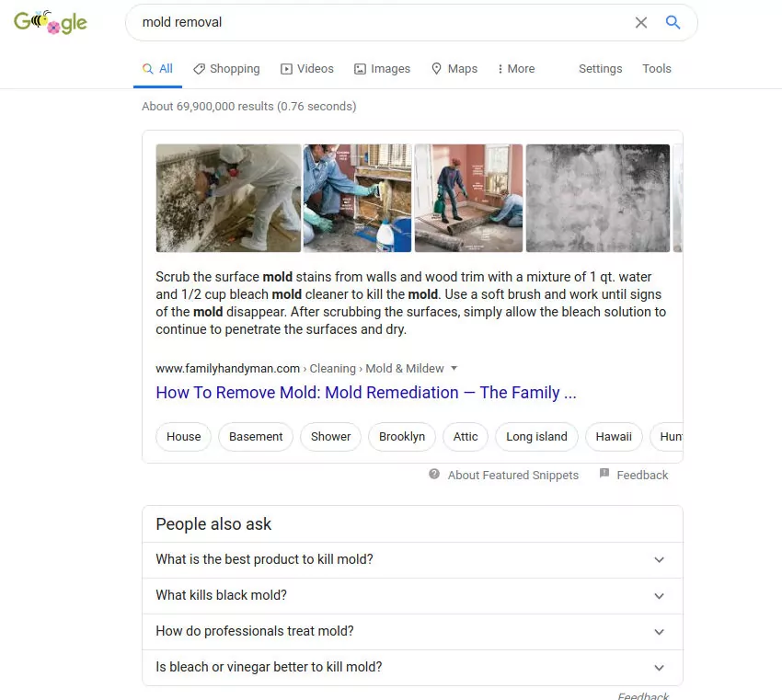
Task: Select the Attic chip
Action: [466, 437]
